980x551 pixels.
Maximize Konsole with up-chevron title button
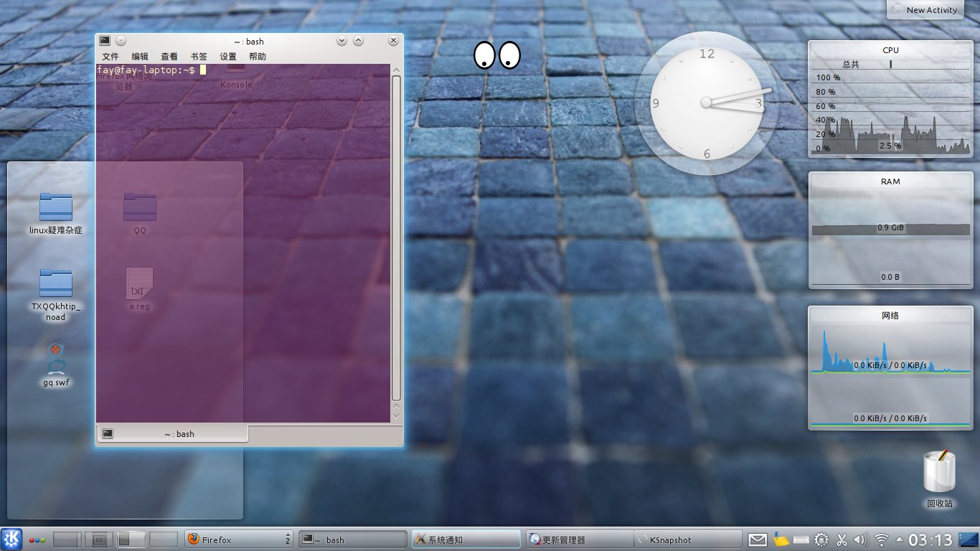[x=359, y=41]
